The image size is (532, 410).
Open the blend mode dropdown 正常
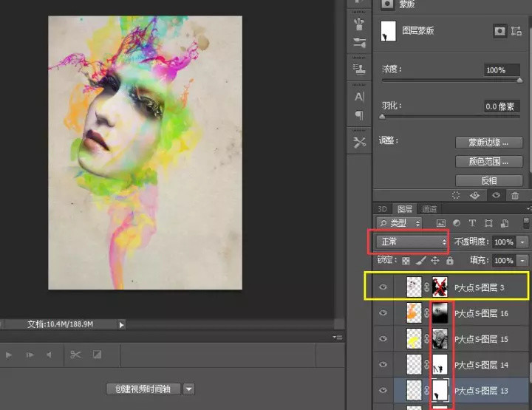(x=412, y=242)
